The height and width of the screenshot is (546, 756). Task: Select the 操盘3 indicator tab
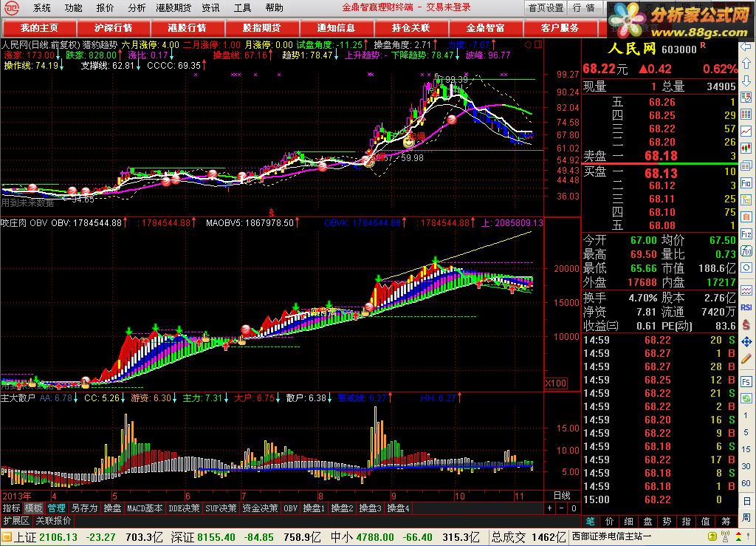click(371, 508)
